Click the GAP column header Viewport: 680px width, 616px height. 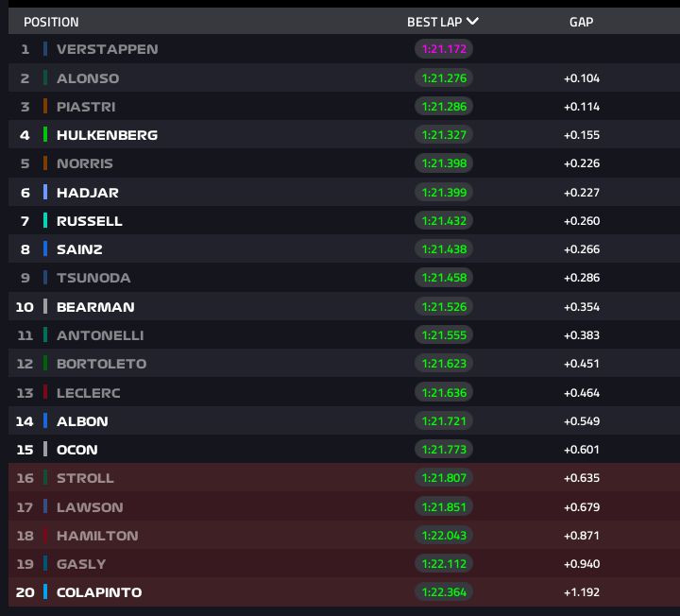click(581, 22)
